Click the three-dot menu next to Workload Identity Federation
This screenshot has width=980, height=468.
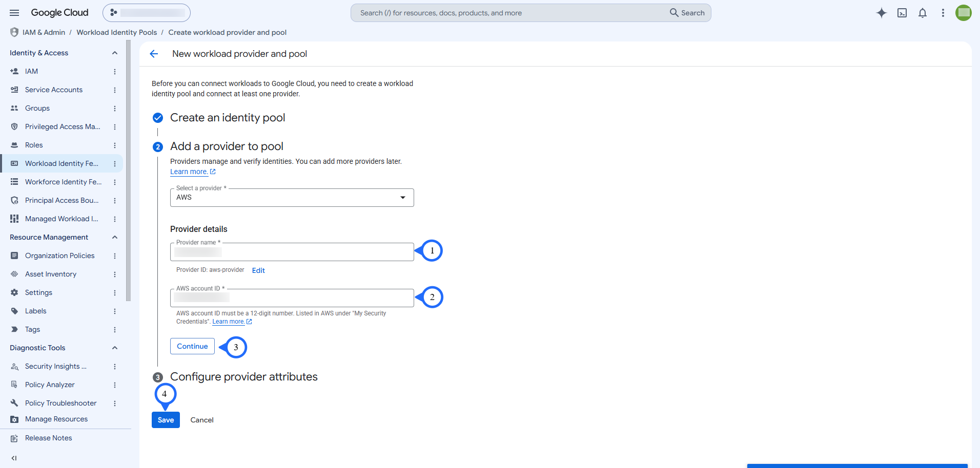tap(115, 164)
